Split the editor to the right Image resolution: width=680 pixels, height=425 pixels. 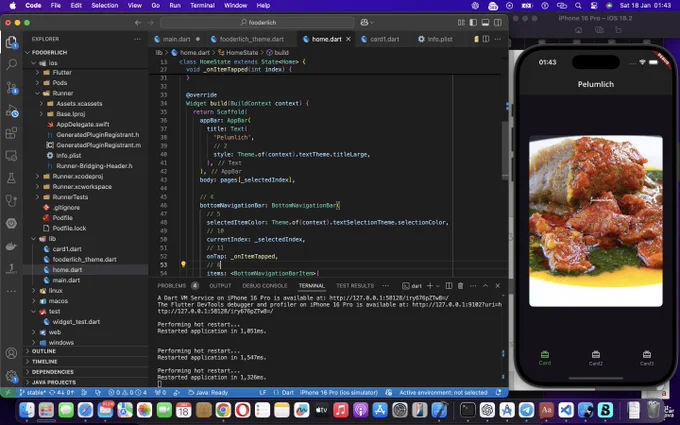(x=486, y=39)
